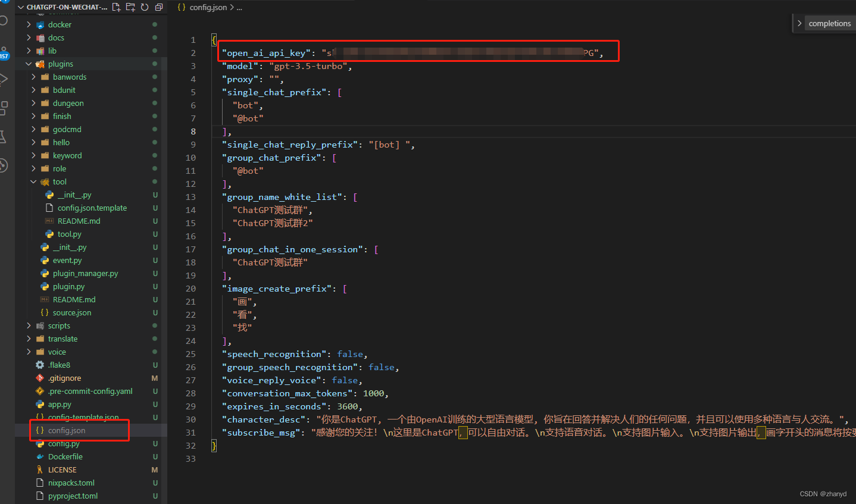Image resolution: width=856 pixels, height=504 pixels.
Task: Click the breadcrumb ellipsis after config.json
Action: click(x=239, y=7)
